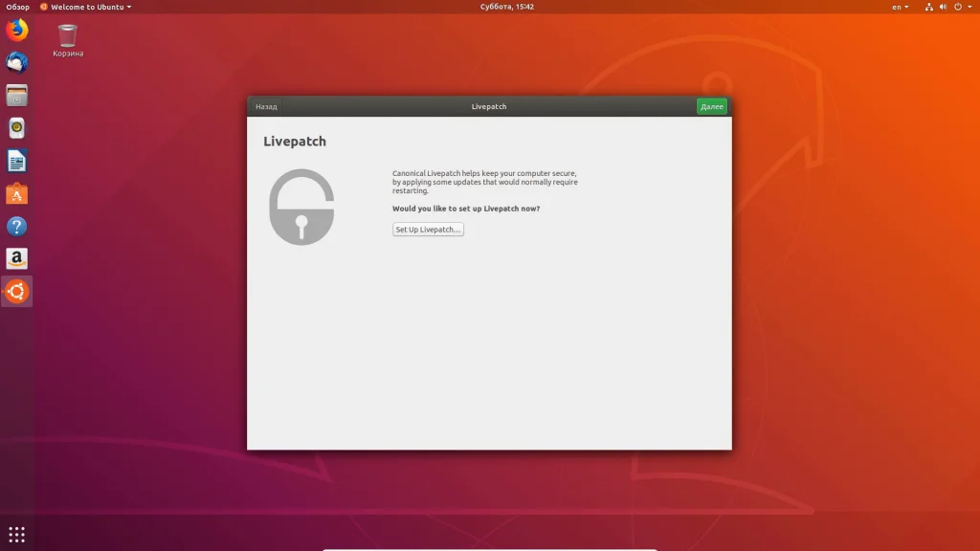The height and width of the screenshot is (551, 980).
Task: Expand the Welcome to Ubuntu app menu
Action: (x=85, y=7)
